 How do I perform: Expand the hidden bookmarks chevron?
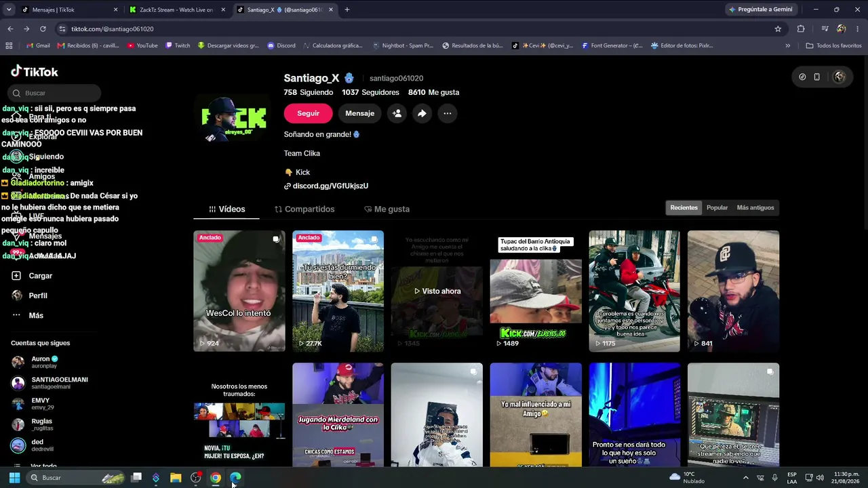click(787, 45)
